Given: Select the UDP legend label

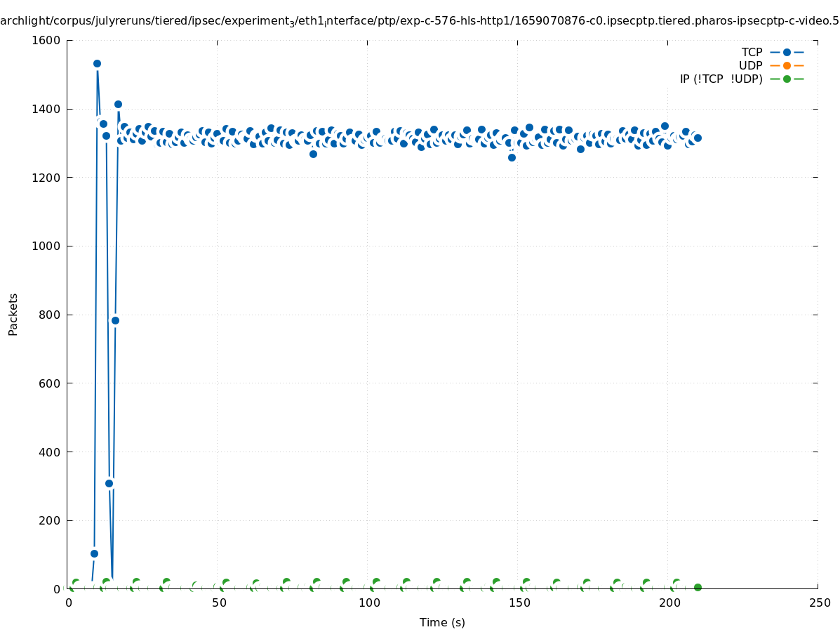Looking at the screenshot, I should [750, 65].
